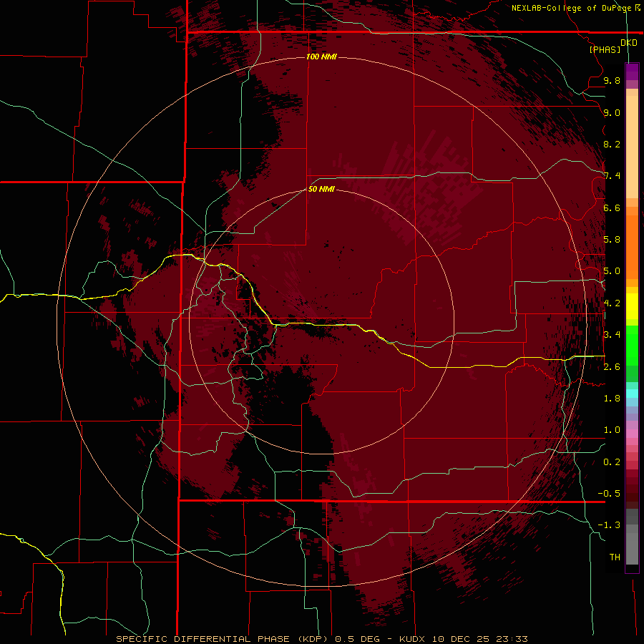Click the 10 DEC 25 date text
Viewport: 644px width, 644px height.
(459, 639)
